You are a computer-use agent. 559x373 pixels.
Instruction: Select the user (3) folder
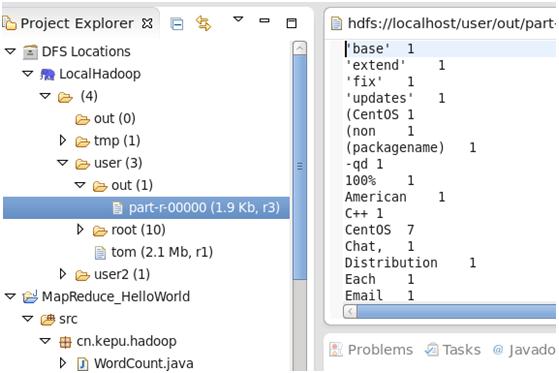click(x=118, y=163)
